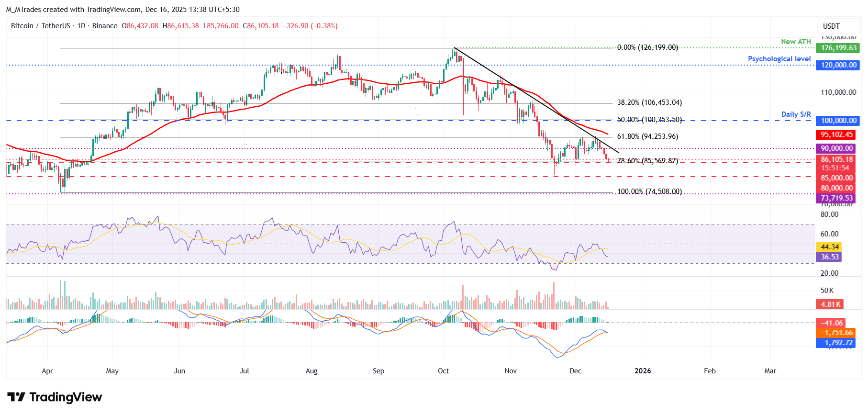Click the yellow RSI average value 44.34
This screenshot has width=868, height=415.
829,247
